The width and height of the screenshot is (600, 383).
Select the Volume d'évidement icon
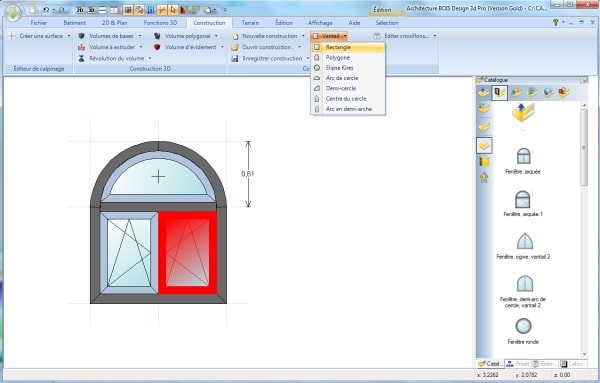(x=157, y=47)
